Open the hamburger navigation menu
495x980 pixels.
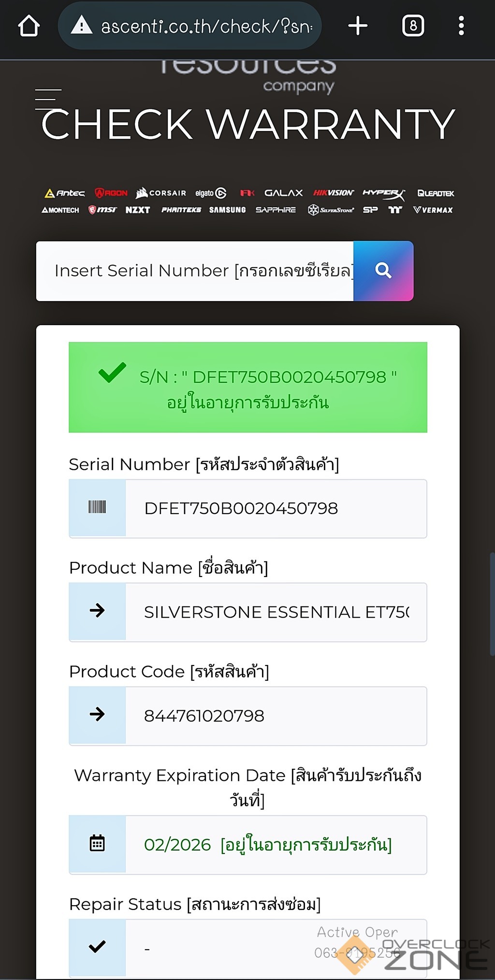tap(48, 99)
